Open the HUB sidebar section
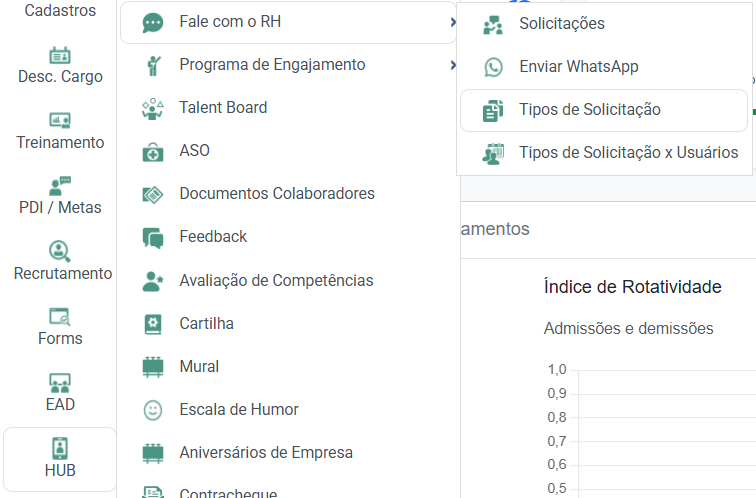Image resolution: width=756 pixels, height=498 pixels. [x=60, y=459]
